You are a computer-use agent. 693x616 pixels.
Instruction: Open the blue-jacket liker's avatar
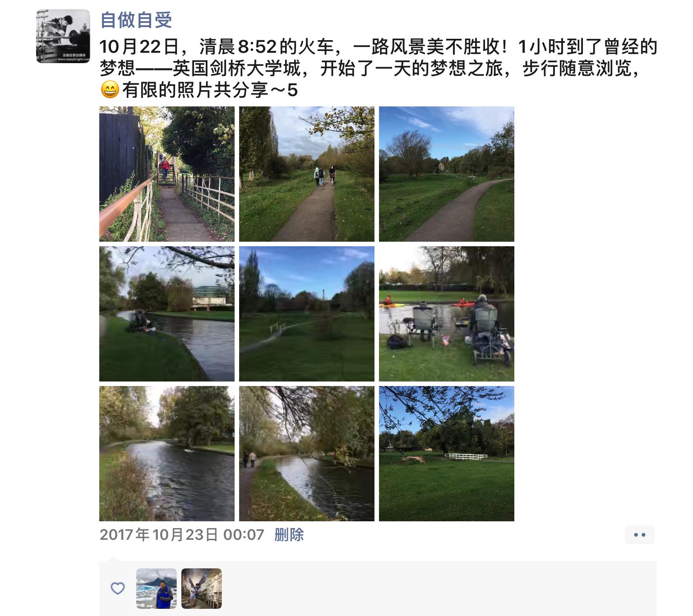(157, 588)
